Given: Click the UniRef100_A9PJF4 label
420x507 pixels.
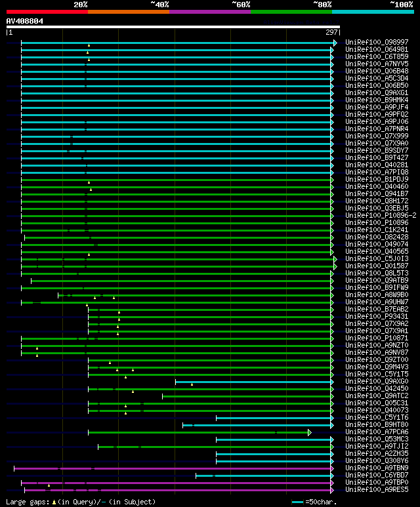Looking at the screenshot, I should [377, 108].
